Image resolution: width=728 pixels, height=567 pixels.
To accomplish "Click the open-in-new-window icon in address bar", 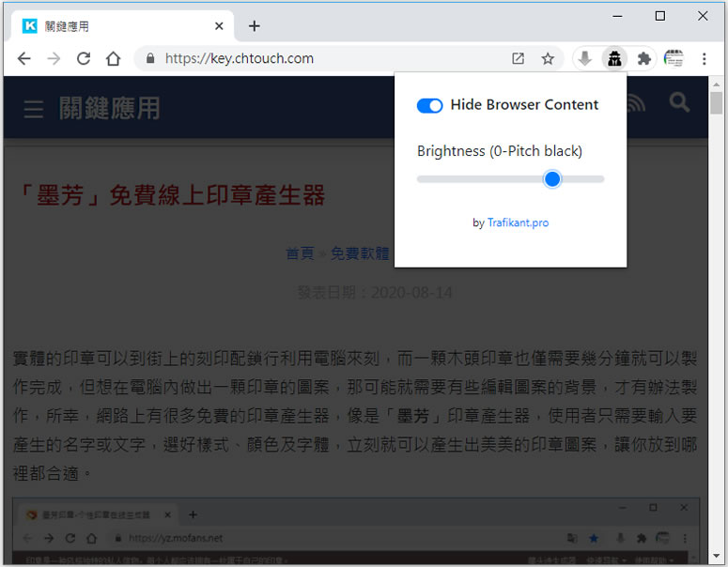I will click(518, 58).
